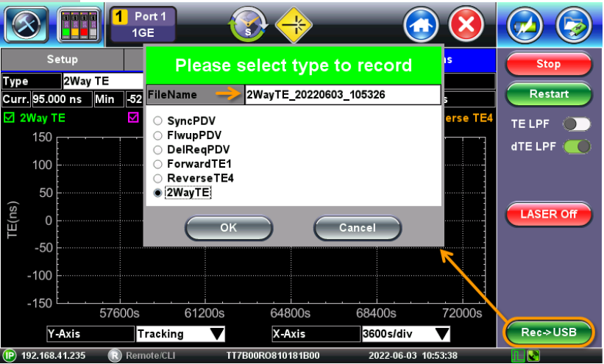Select the Port 1 1GE tab
604x364 pixels.
(x=143, y=24)
